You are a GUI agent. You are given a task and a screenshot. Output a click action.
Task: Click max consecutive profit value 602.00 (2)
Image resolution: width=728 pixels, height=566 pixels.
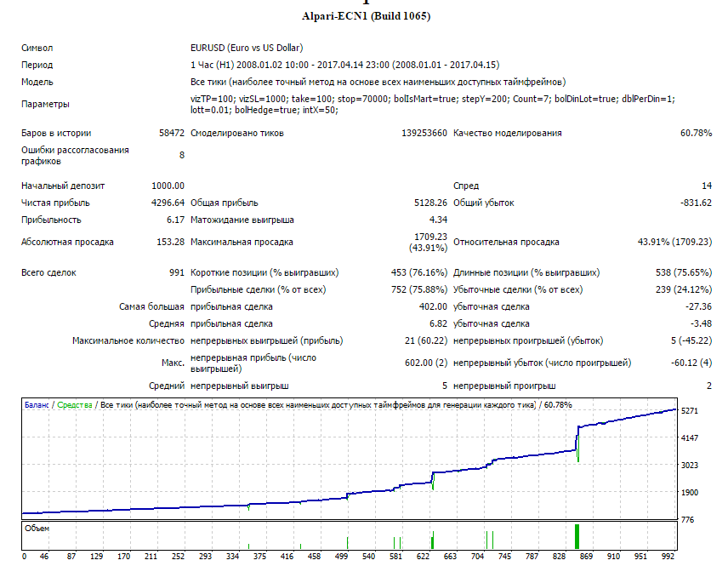click(426, 363)
